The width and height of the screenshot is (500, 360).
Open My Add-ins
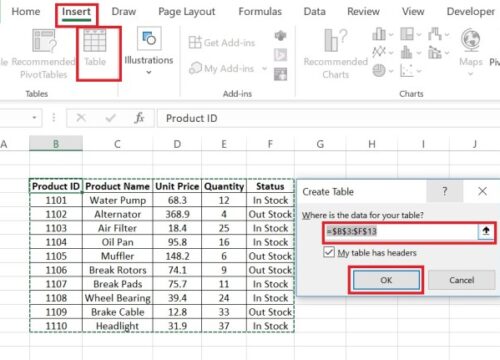pos(222,69)
